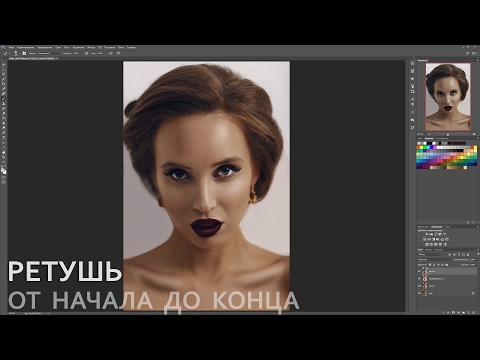This screenshot has width=480, height=360.
Task: Select the Horizontal Type tool
Action: tap(4, 137)
